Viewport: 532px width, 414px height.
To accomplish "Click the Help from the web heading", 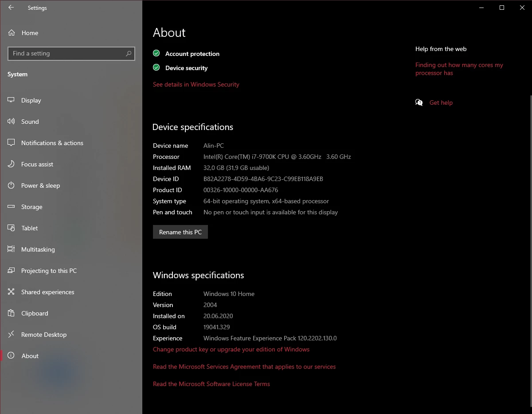I will [441, 49].
